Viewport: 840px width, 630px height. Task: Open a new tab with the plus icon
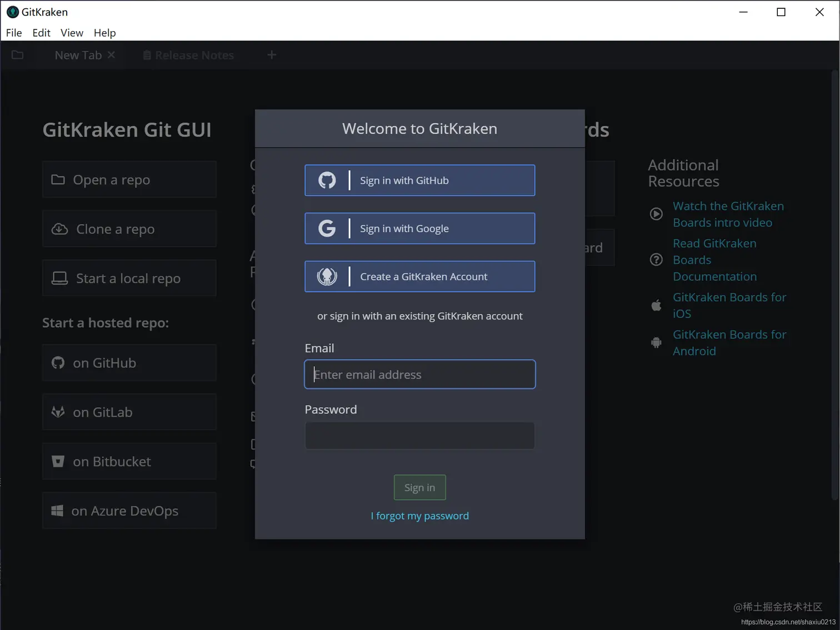[272, 54]
